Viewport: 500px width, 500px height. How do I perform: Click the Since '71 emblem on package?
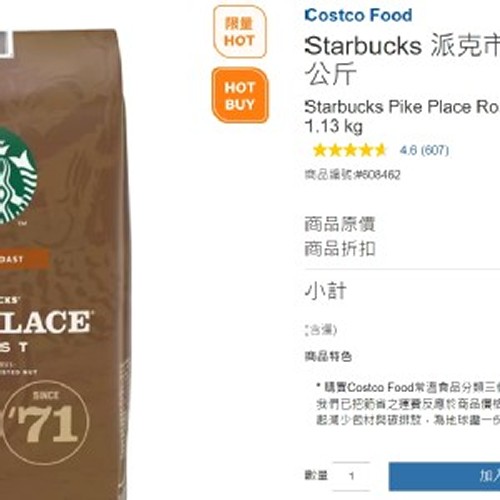45,423
